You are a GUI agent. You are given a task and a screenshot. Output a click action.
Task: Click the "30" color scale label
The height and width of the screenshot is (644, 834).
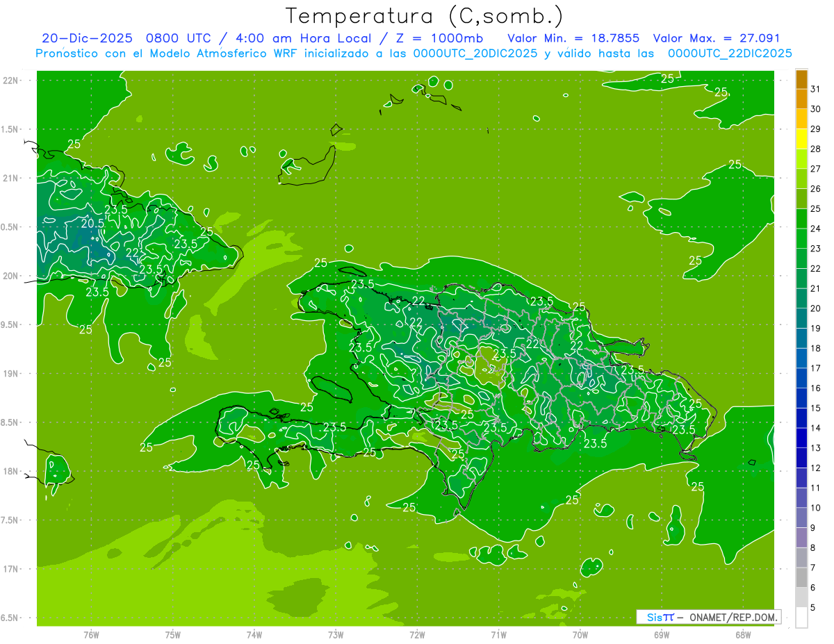(x=816, y=109)
